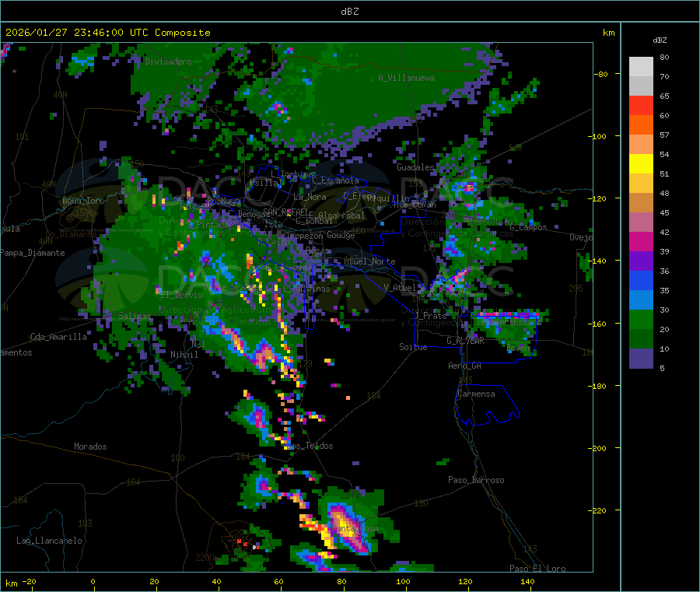Image resolution: width=700 pixels, height=592 pixels.
Task: Click the 'Agua_Toro' map label
Action: pyautogui.click(x=83, y=201)
